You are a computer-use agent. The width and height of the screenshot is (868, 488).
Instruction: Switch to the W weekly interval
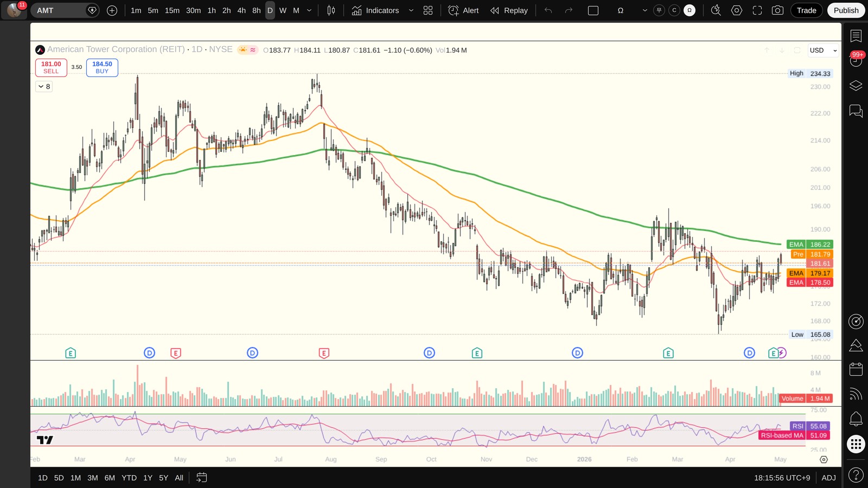click(283, 10)
